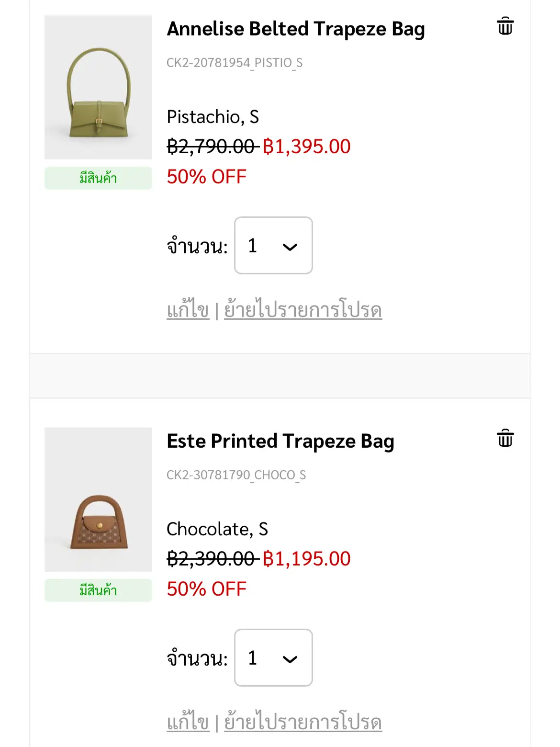Move Este bag to wishlist via ย้ายไปรายการโปรด
Image resolution: width=560 pixels, height=747 pixels.
[303, 722]
